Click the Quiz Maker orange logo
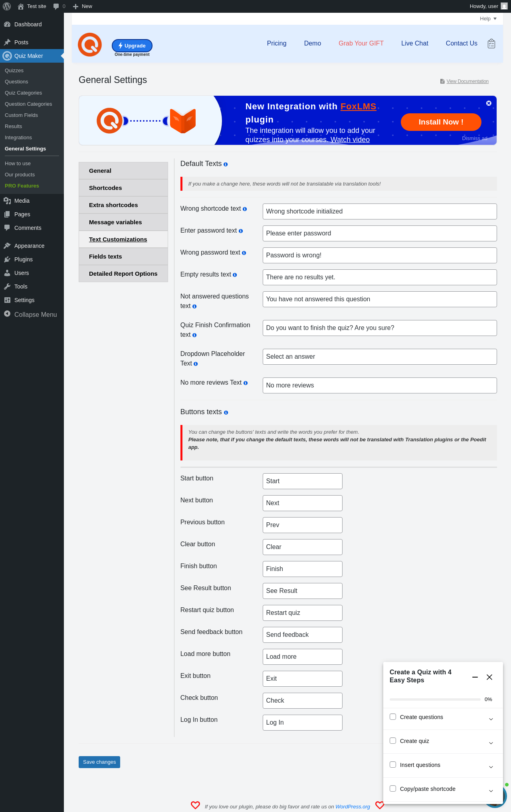 90,45
